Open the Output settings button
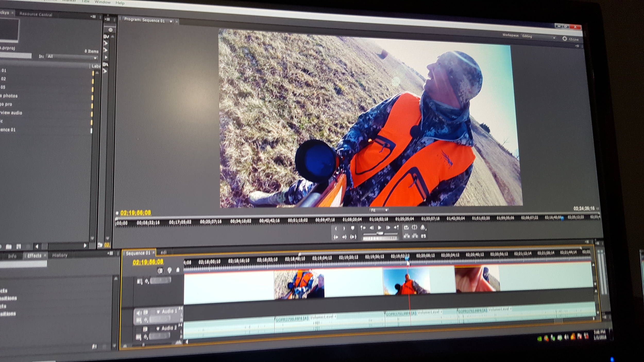 [x=423, y=227]
